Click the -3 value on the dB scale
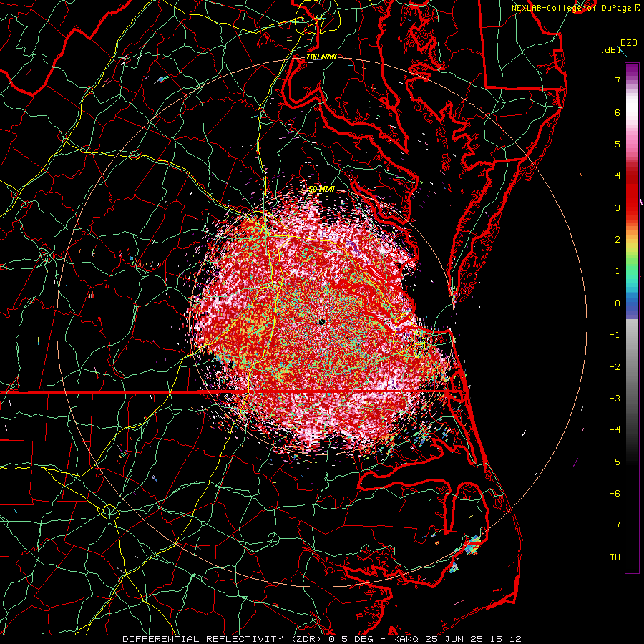This screenshot has width=644, height=644. pos(615,399)
